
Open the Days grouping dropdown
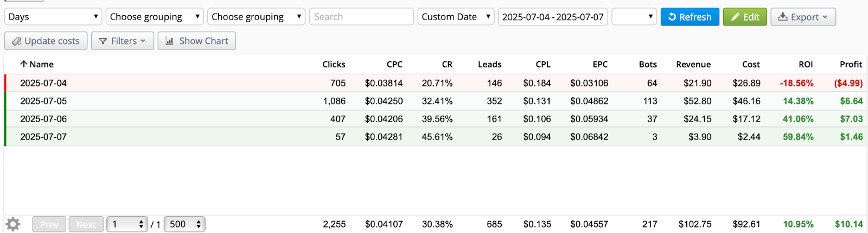coord(53,17)
